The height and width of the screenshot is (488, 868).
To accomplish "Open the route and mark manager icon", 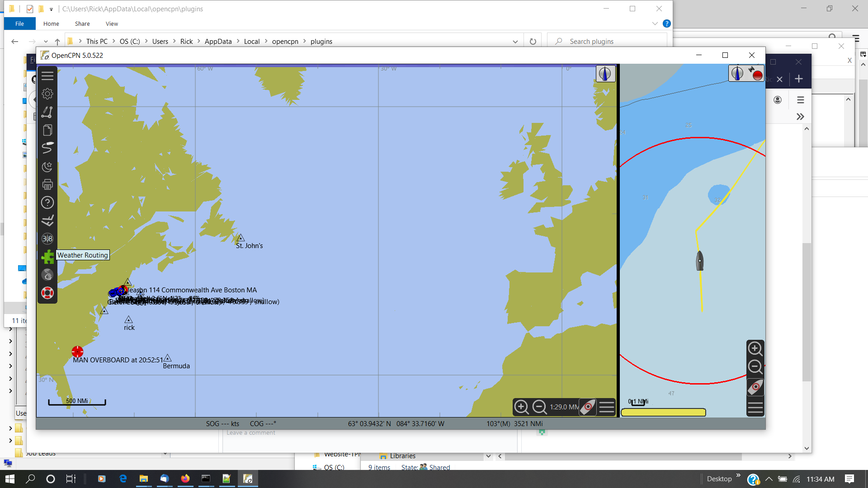I will [47, 148].
